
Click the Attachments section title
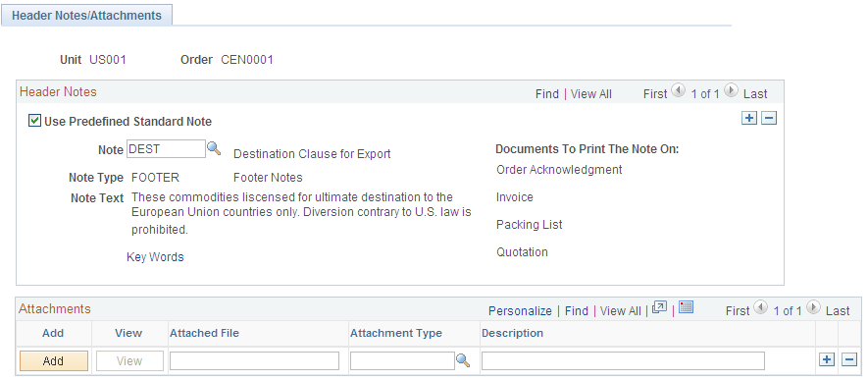(x=55, y=309)
